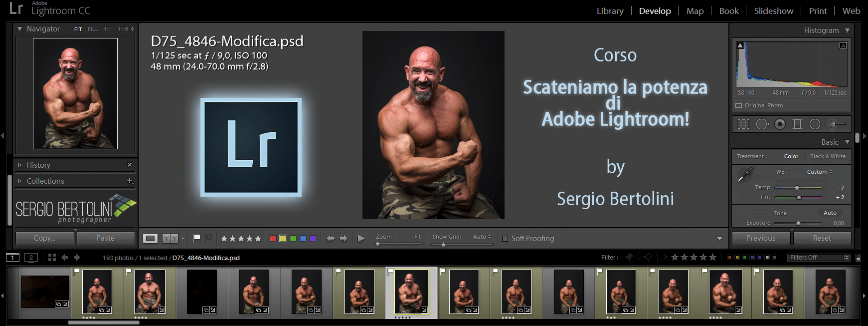Viewport: 868px width, 326px height.
Task: Click the Temp slider handle
Action: [797, 188]
